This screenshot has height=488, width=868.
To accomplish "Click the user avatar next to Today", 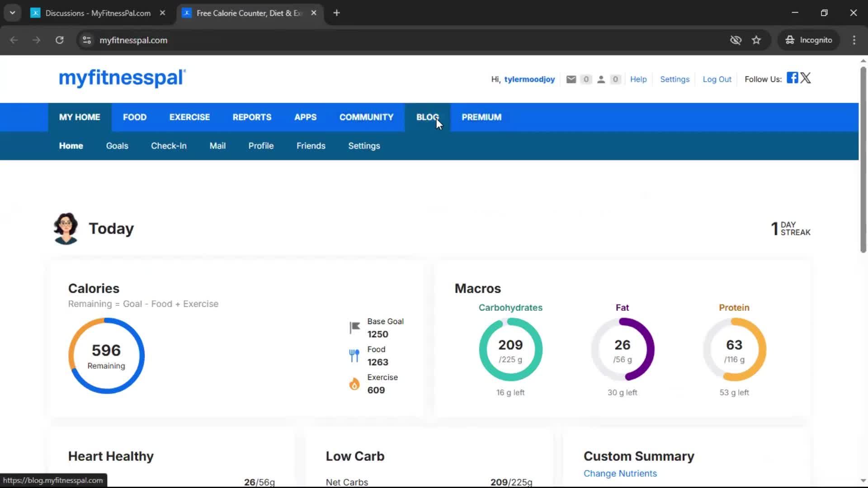I will (x=66, y=229).
